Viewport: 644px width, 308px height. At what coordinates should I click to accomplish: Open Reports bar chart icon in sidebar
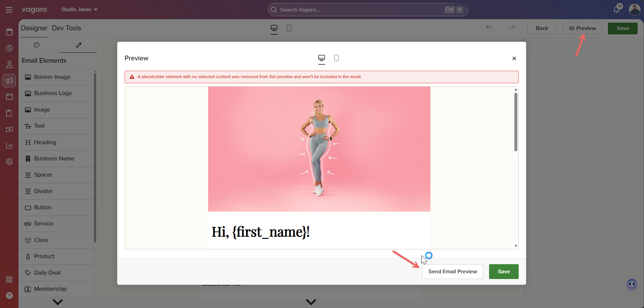click(9, 146)
